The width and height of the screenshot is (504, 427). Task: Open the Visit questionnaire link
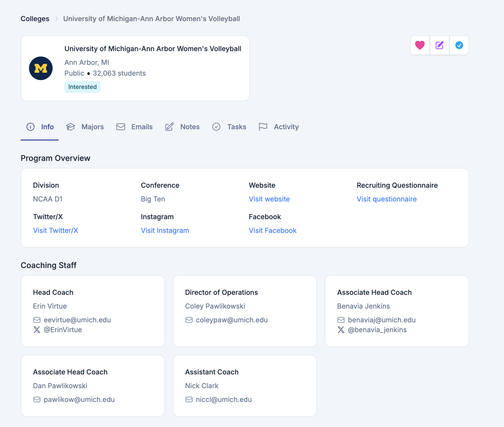[x=386, y=199]
